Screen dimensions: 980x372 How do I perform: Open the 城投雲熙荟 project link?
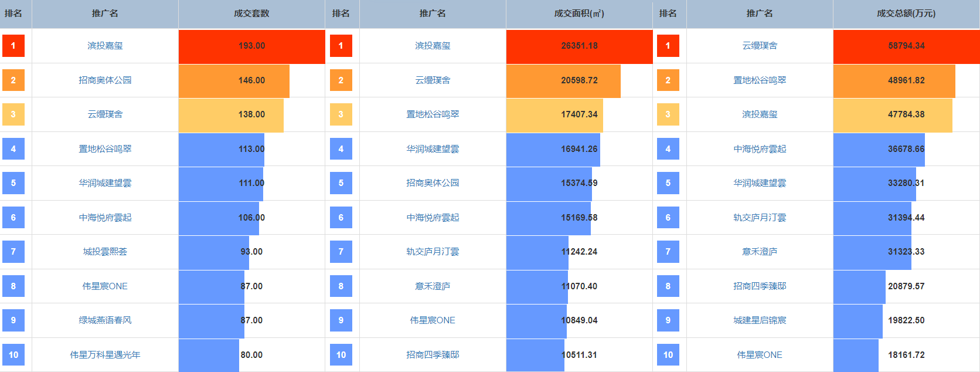point(105,252)
